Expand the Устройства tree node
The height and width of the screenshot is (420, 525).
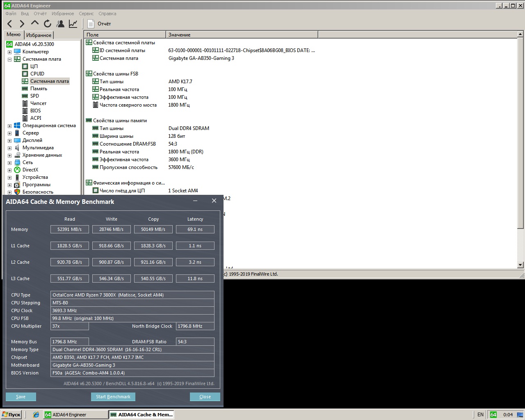click(x=9, y=178)
